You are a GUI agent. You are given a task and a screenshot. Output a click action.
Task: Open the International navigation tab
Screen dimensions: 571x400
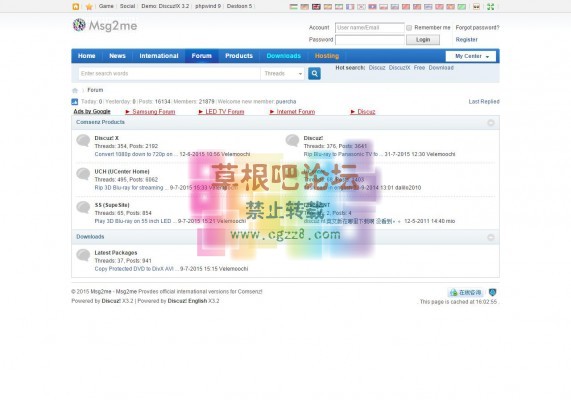coord(159,56)
